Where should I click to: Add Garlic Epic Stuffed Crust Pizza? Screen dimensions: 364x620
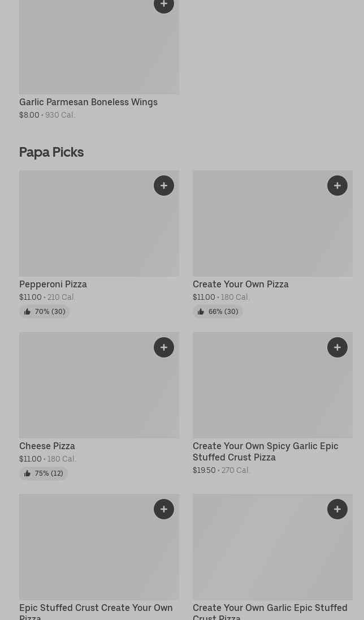[337, 509]
